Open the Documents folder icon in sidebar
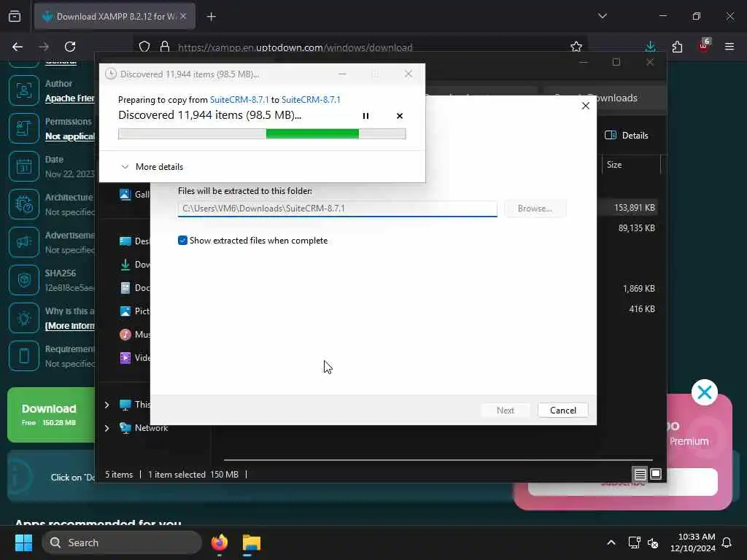 (x=125, y=288)
